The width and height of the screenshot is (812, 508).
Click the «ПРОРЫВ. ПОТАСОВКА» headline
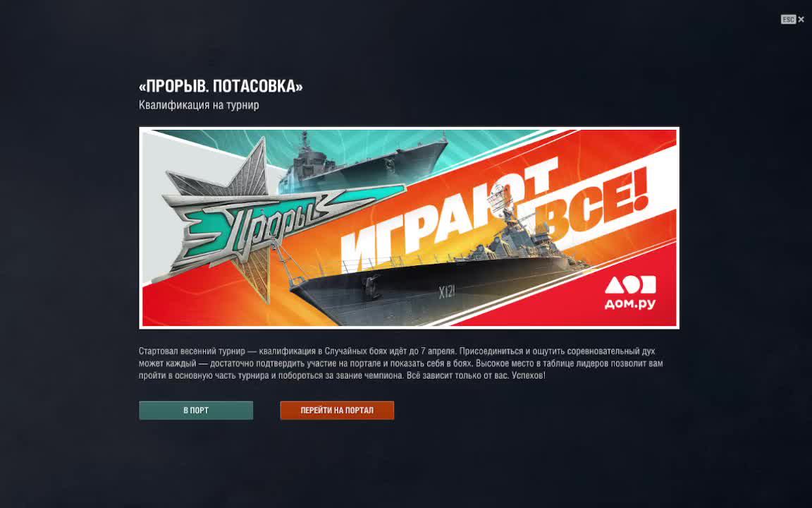(x=221, y=86)
